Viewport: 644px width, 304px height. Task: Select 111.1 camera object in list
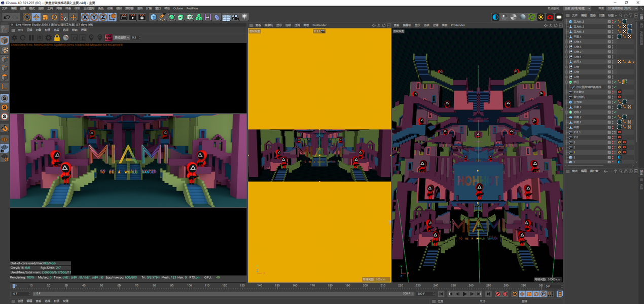578,132
